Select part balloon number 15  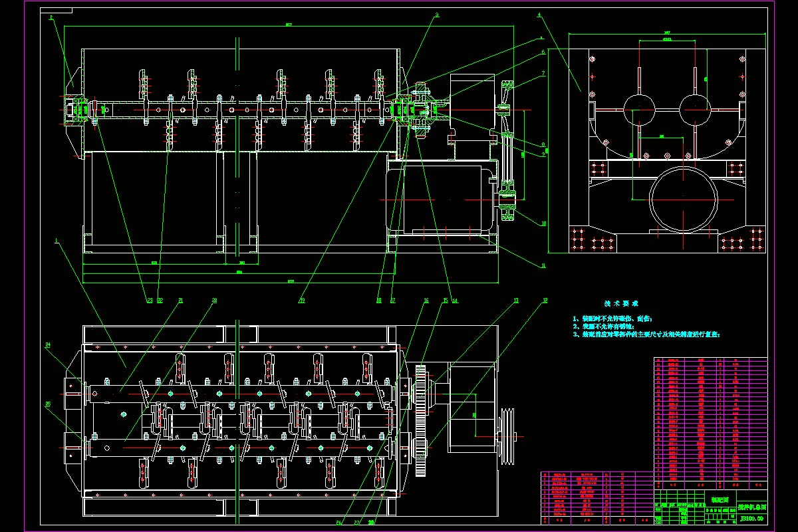(x=446, y=301)
